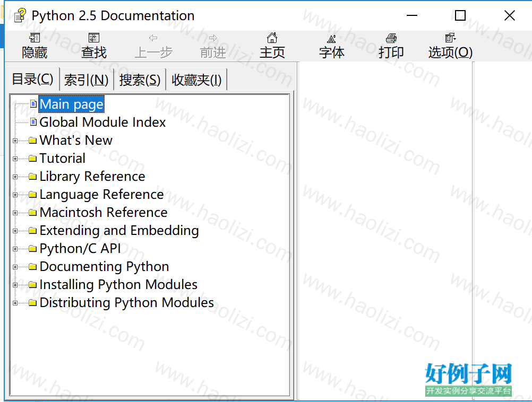This screenshot has width=532, height=402.
Task: Select the Extending and Embedding label
Action: coord(119,231)
